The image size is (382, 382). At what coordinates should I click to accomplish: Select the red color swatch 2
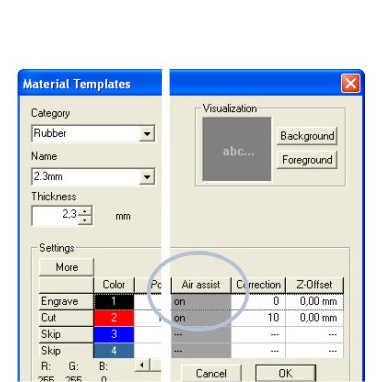[114, 318]
